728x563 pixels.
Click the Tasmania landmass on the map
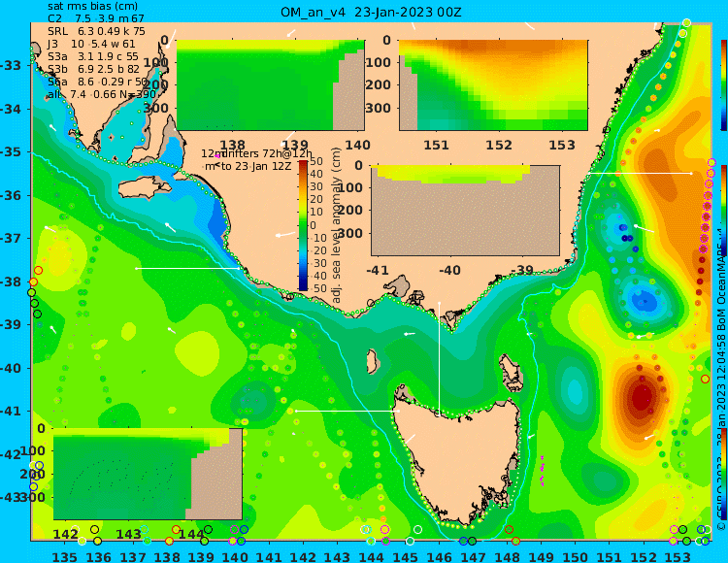460,464
